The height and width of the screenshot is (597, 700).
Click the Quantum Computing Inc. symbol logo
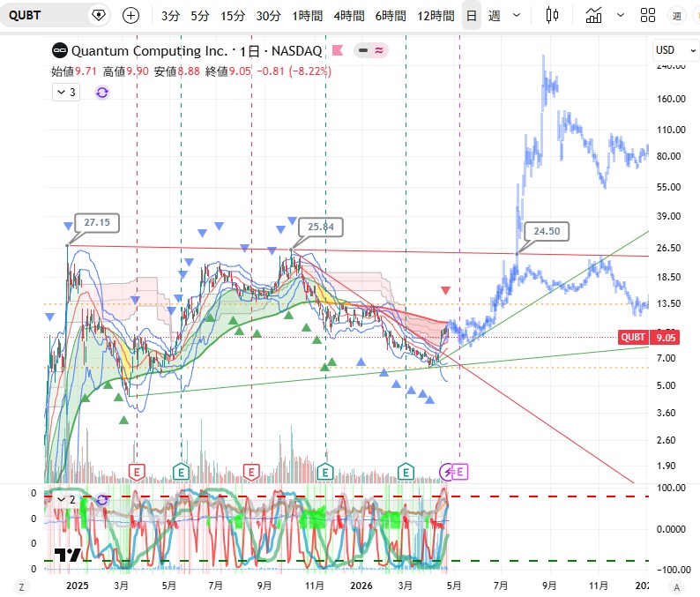[x=60, y=50]
